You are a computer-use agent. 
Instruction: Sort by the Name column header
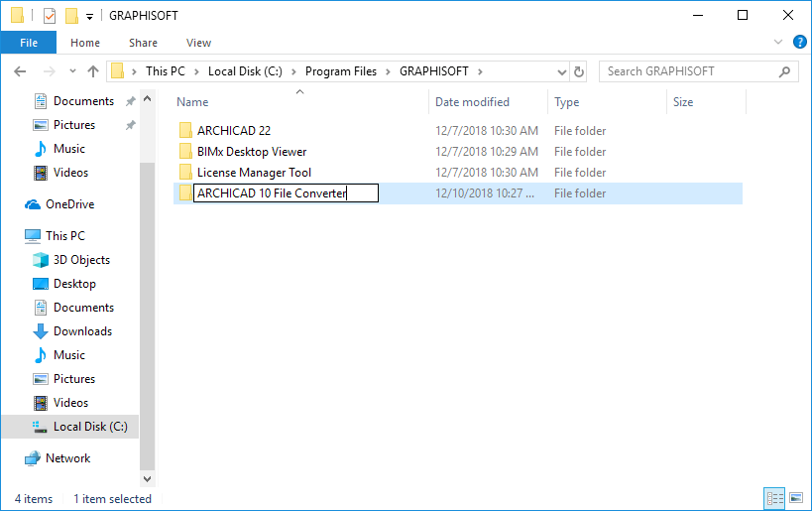coord(192,102)
